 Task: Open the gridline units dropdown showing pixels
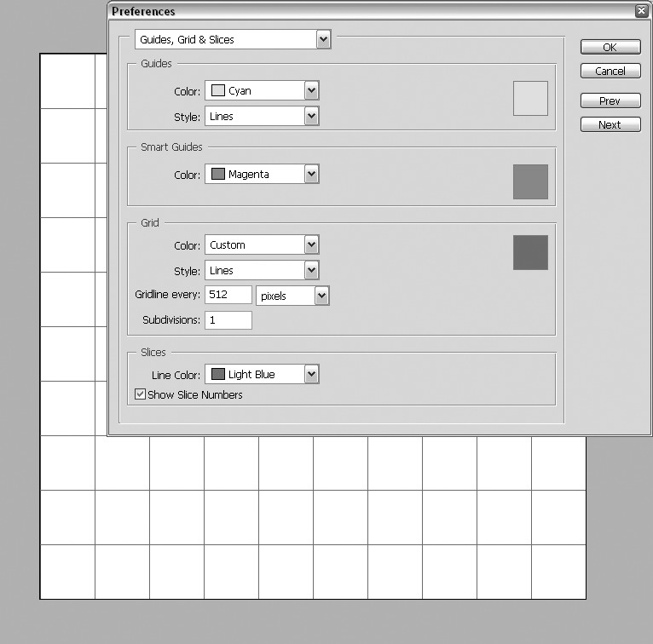(x=292, y=296)
